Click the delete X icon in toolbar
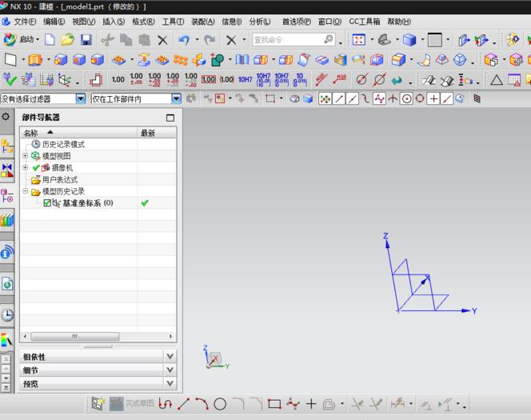531x420 pixels. 162,39
